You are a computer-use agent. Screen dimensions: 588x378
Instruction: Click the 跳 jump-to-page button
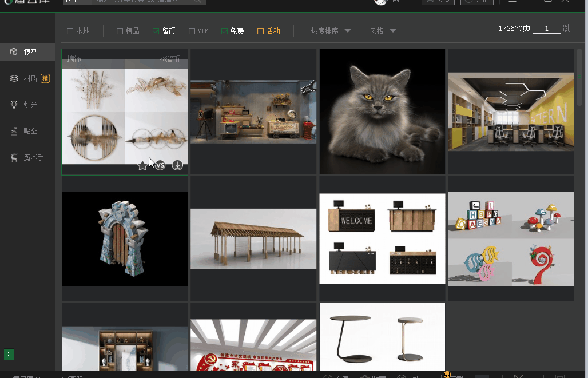coord(566,29)
